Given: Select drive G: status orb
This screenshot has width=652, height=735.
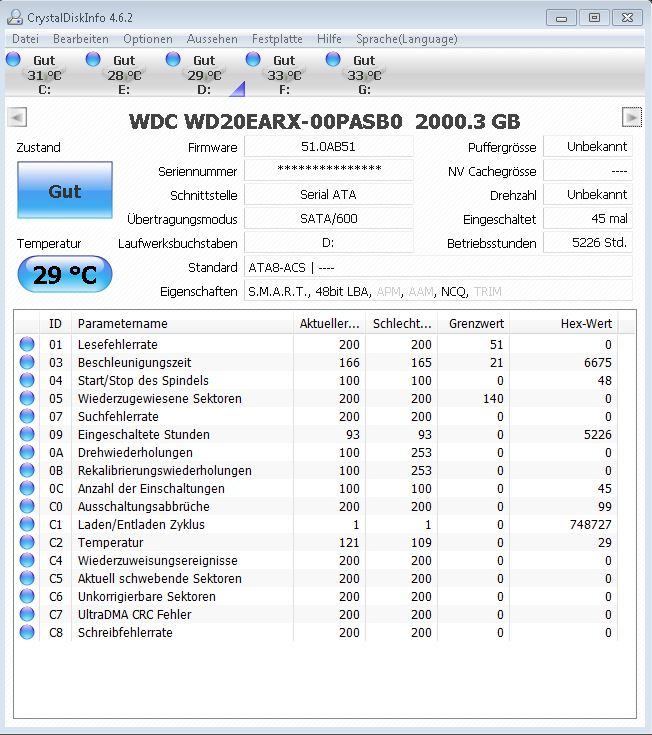Looking at the screenshot, I should tap(333, 59).
